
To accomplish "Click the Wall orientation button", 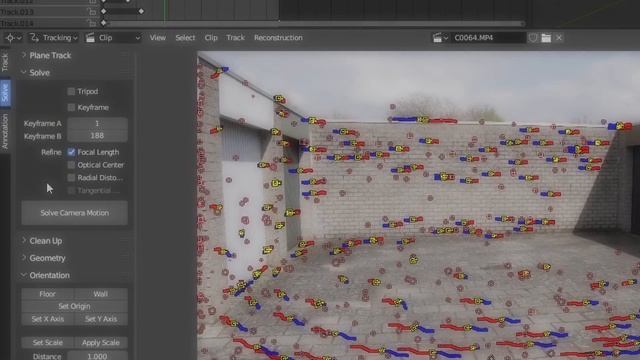I will [101, 294].
